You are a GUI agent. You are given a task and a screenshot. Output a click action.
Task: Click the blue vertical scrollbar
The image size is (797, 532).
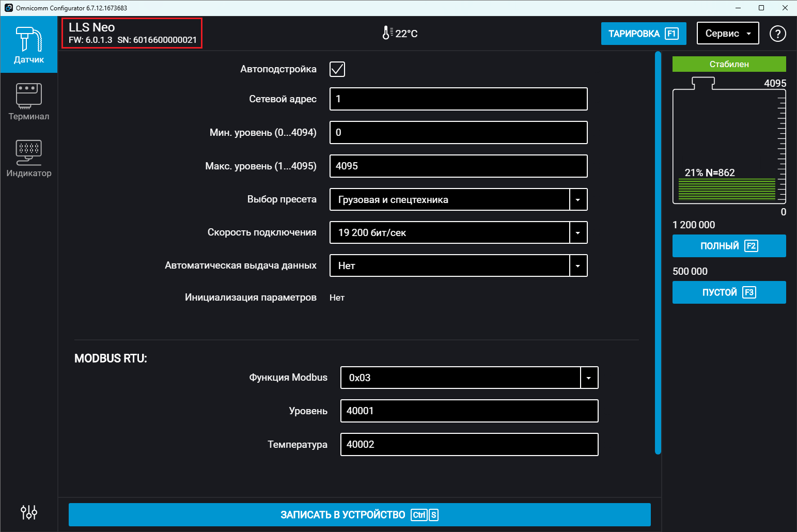pos(658,253)
